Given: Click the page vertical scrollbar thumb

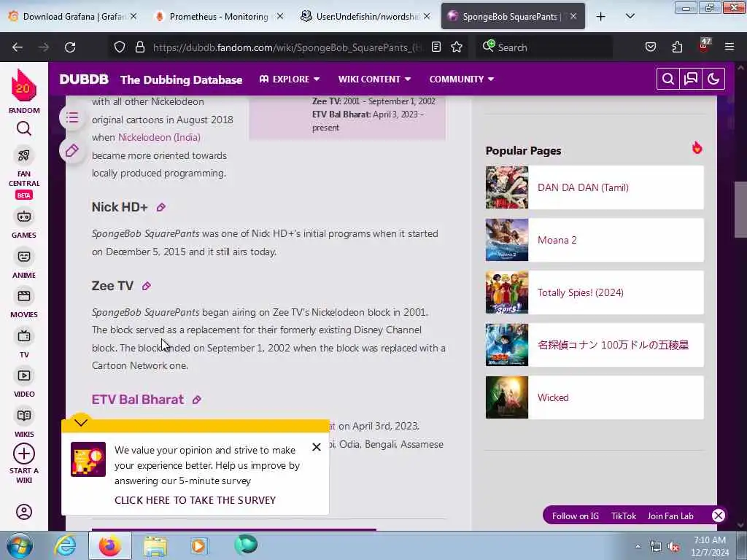Looking at the screenshot, I should coord(740,209).
